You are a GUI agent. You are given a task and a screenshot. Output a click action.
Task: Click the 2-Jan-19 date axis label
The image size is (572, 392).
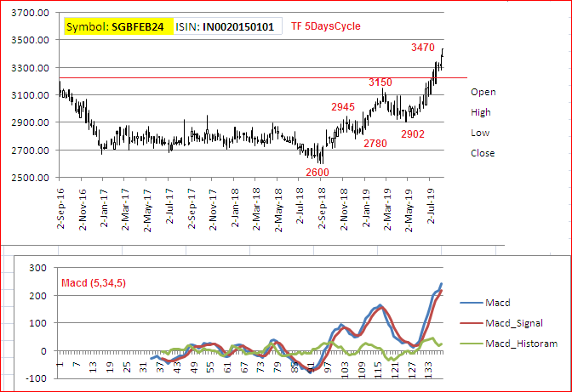click(366, 208)
